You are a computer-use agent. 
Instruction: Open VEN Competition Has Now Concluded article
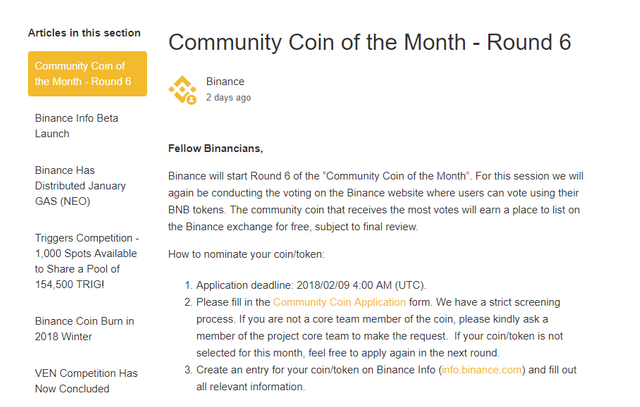(86, 381)
